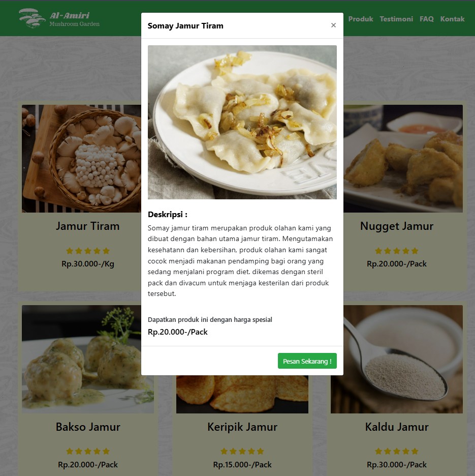This screenshot has width=475, height=476.
Task: Click the Al-Amiri Mushroom Garden brand text
Action: point(74,19)
